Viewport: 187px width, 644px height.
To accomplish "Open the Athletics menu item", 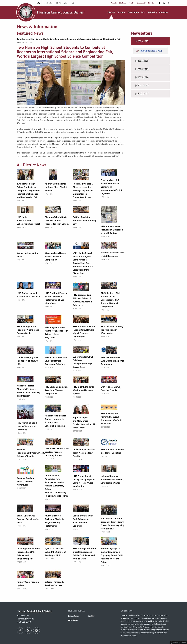I will tap(152, 12).
